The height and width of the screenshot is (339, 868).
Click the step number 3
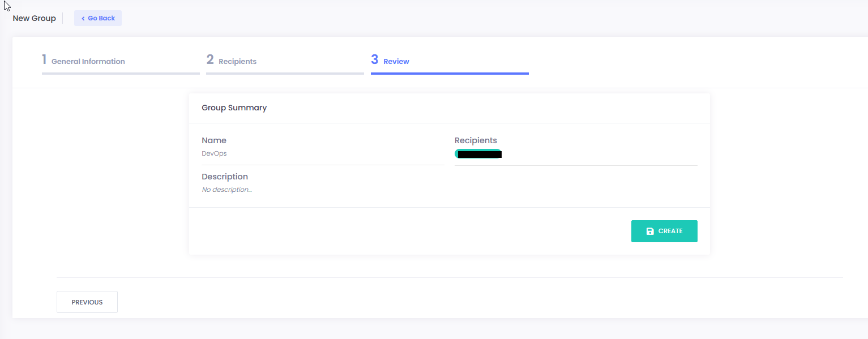[375, 59]
